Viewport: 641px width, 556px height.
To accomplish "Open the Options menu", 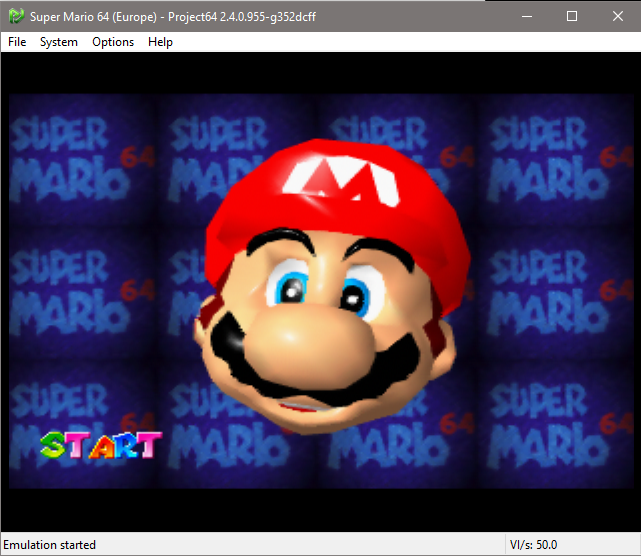I will coord(113,42).
